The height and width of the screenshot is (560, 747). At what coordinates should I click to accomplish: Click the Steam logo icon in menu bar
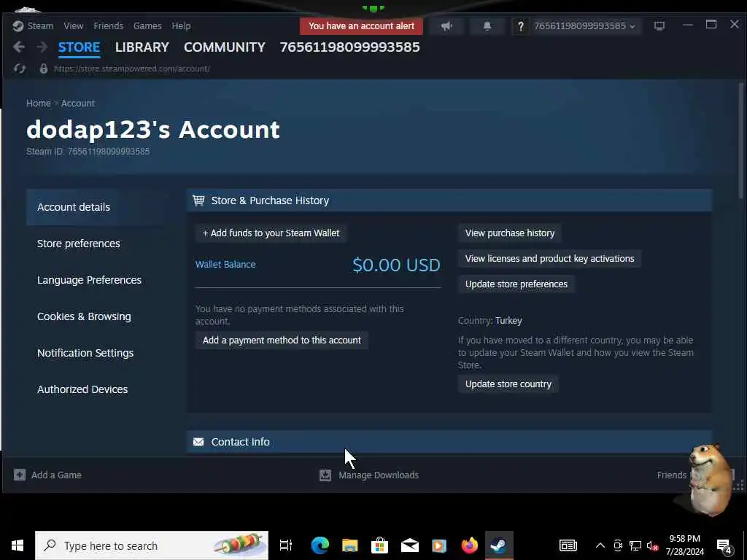click(x=18, y=26)
